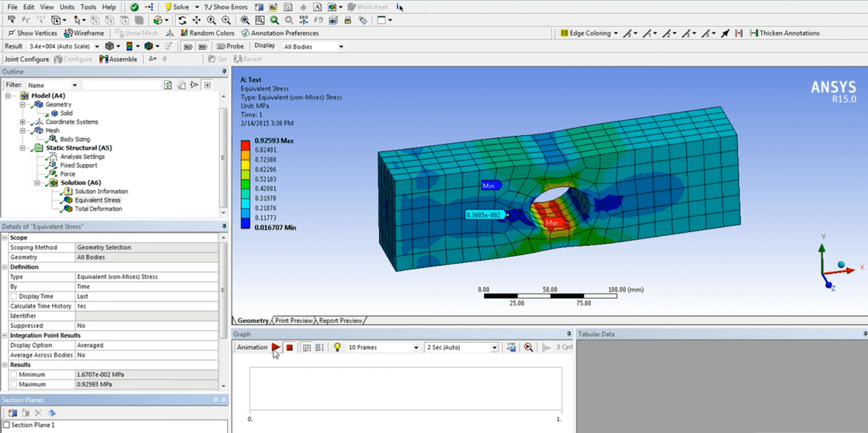This screenshot has width=868, height=433.
Task: Switch to the Print Preview tab
Action: [x=294, y=320]
